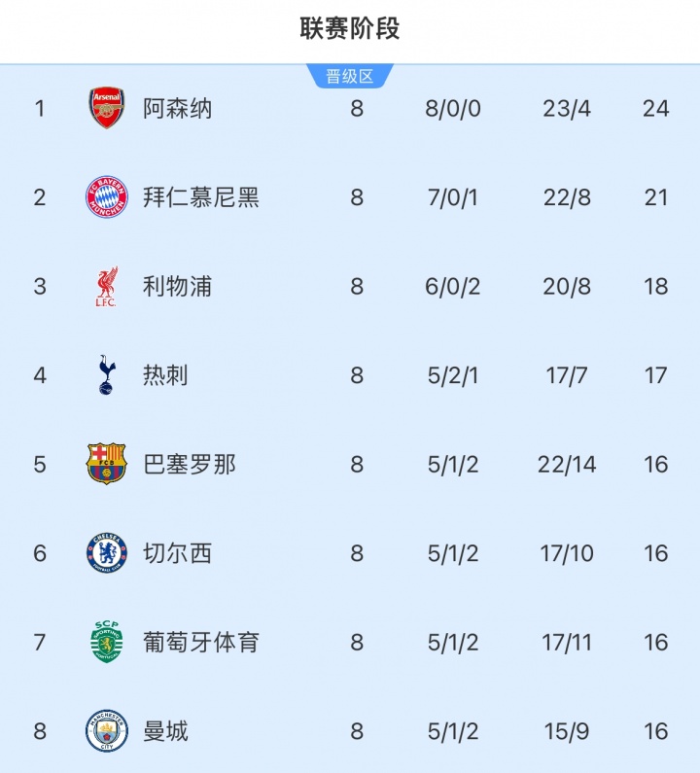Screen dimensions: 700x773
Task: Open the 拜仁慕尼黑 team page
Action: click(x=200, y=197)
